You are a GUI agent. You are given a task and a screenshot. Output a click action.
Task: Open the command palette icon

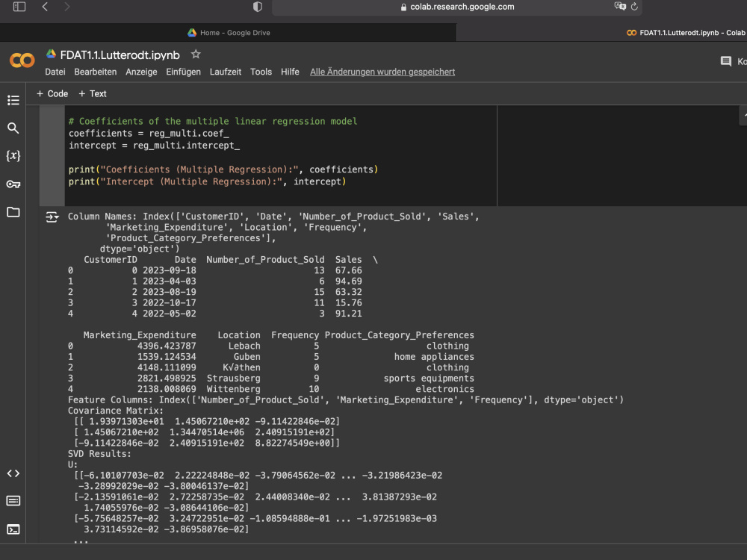click(13, 500)
